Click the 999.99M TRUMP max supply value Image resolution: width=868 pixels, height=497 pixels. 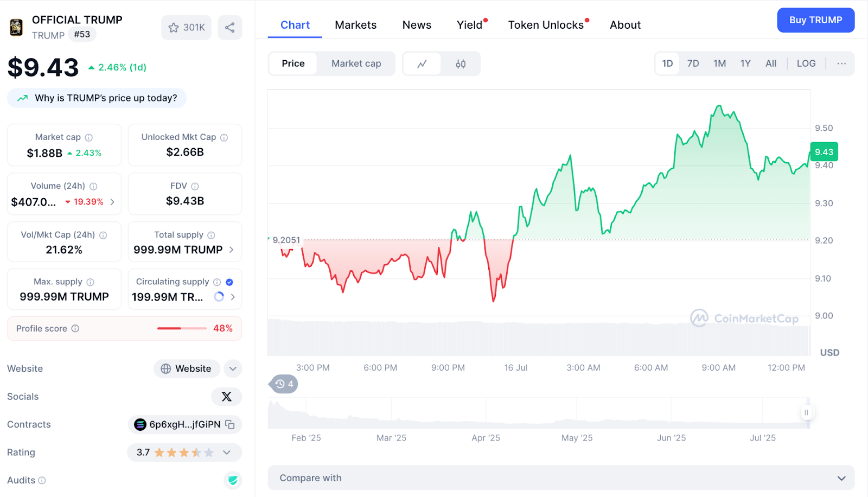64,297
